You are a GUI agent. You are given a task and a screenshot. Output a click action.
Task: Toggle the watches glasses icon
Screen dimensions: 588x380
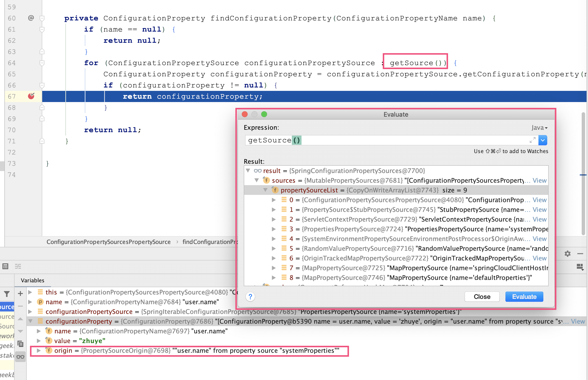[x=20, y=357]
